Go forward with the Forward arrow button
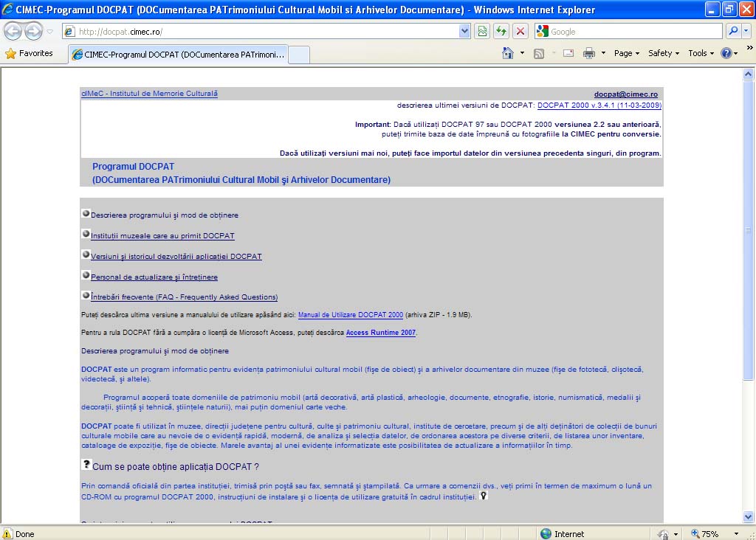 (x=33, y=31)
